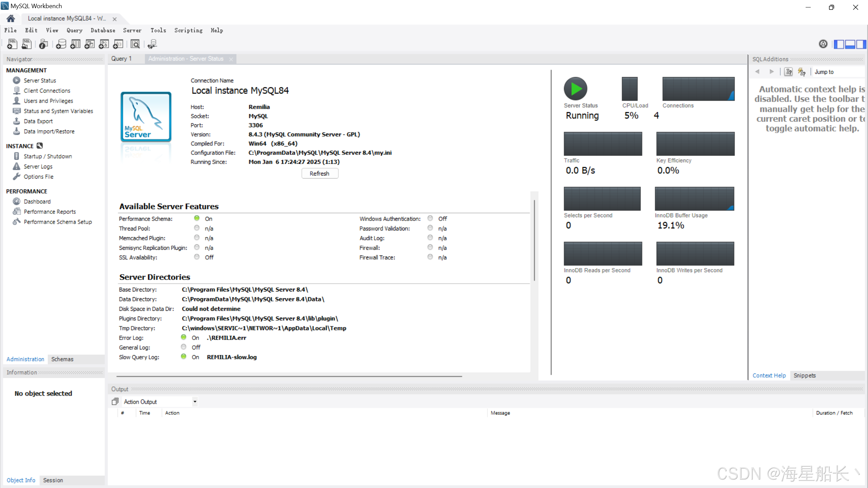The height and width of the screenshot is (488, 868).
Task: Open Startup / Shutdown page
Action: click(x=47, y=156)
